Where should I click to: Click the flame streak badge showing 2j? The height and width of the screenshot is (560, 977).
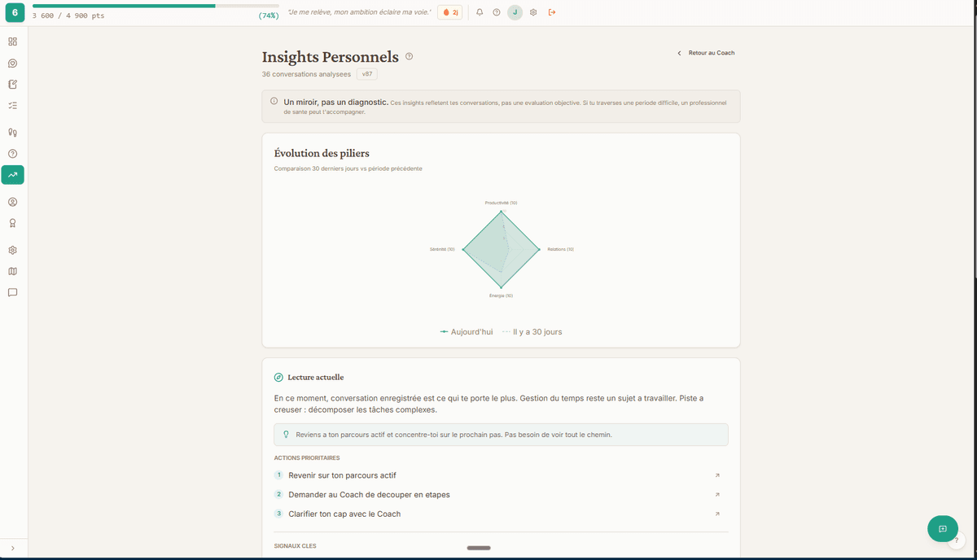click(449, 12)
